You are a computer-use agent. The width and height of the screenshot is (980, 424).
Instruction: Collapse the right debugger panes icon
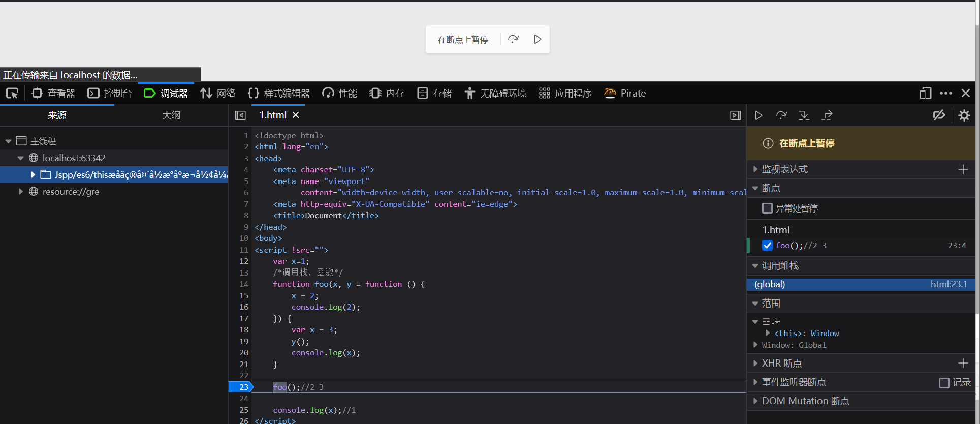point(736,115)
